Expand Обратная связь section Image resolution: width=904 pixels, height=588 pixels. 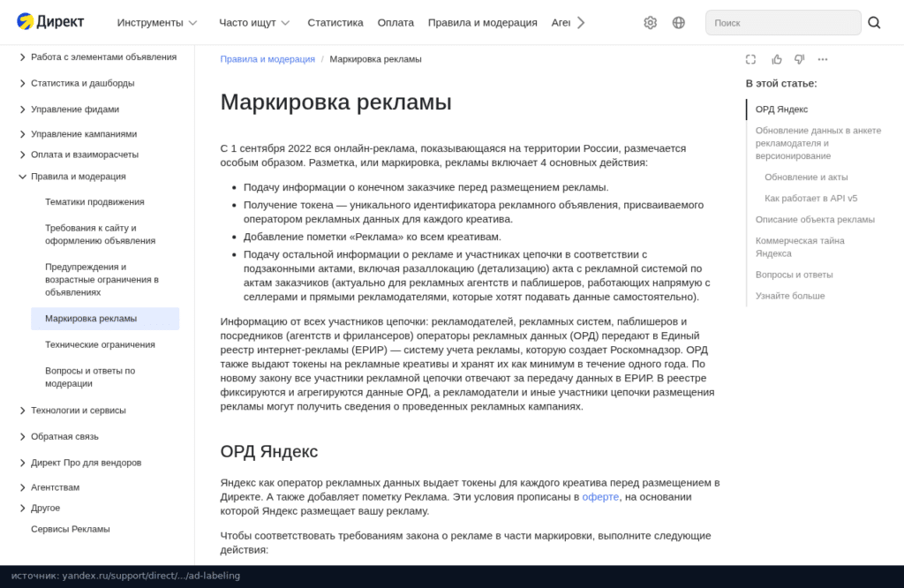[59, 436]
